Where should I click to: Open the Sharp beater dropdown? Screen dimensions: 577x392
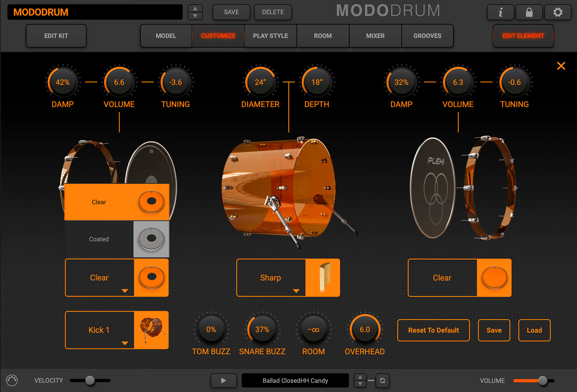271,277
